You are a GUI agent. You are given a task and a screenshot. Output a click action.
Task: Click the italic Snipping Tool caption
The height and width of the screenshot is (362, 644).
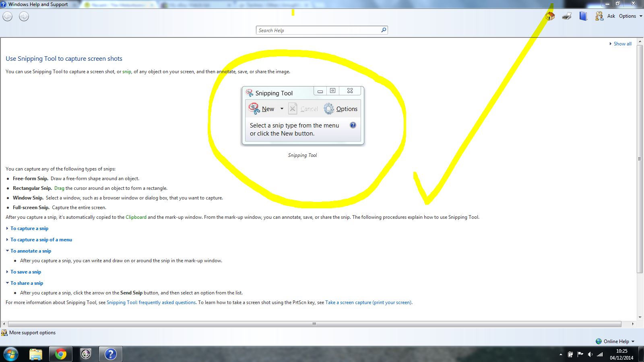(x=302, y=155)
